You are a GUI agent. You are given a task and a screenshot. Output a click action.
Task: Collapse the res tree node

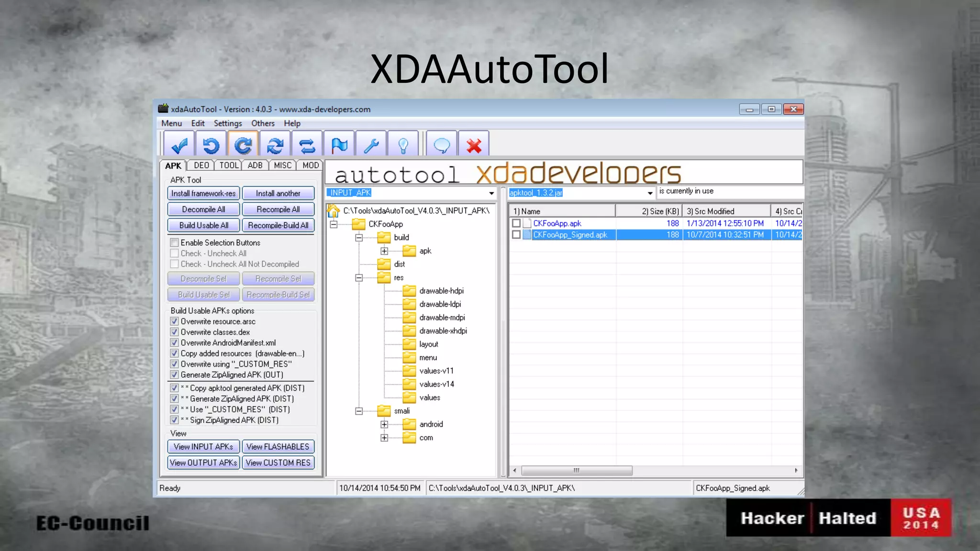point(359,278)
